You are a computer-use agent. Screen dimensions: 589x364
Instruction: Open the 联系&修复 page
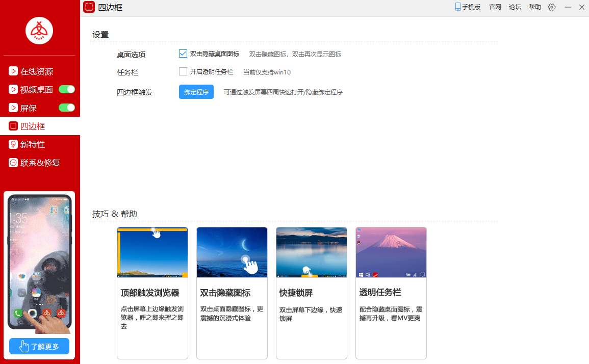pos(40,163)
